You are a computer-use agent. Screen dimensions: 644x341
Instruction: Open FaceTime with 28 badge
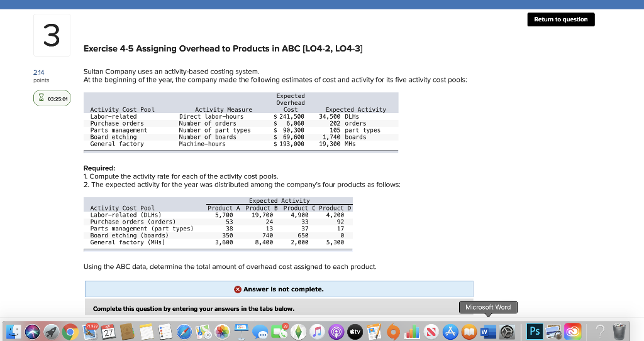coord(279,332)
